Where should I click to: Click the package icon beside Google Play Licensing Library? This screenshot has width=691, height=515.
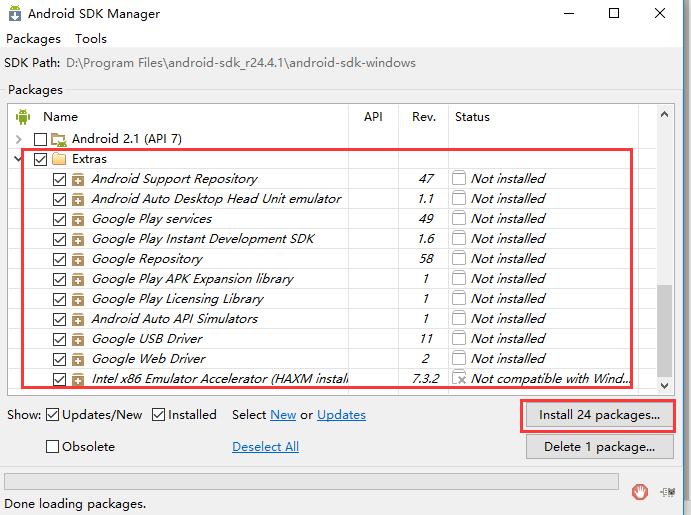pos(78,300)
